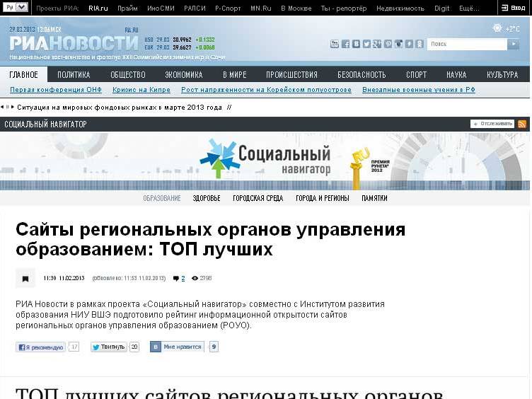Image resolution: width=532 pixels, height=399 pixels.
Task: Open the Google Plus icon in header
Action: [x=377, y=44]
